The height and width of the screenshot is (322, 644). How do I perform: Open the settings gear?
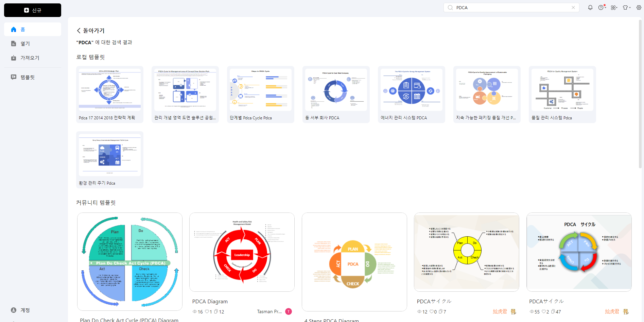click(x=639, y=7)
